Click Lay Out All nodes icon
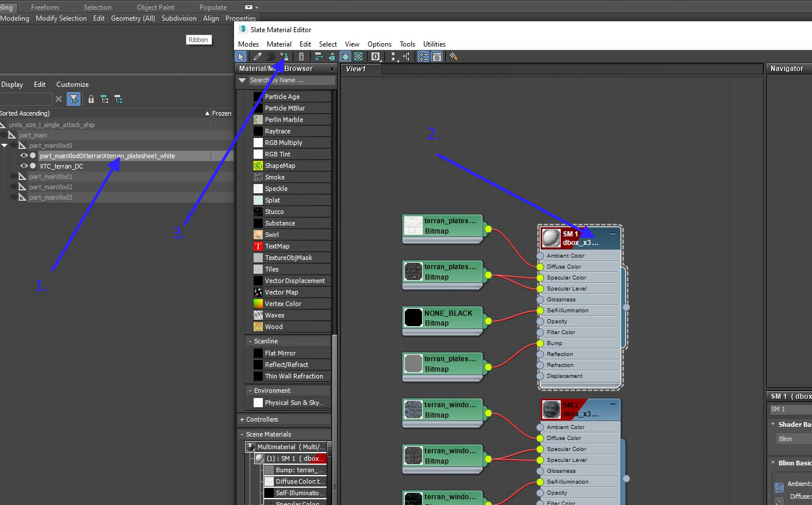 [x=318, y=56]
